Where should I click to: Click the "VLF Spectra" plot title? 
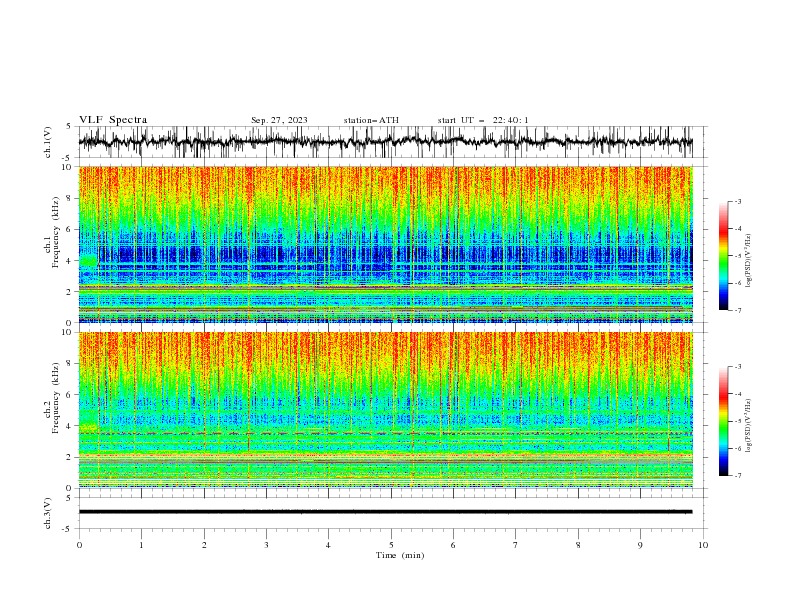(x=113, y=120)
